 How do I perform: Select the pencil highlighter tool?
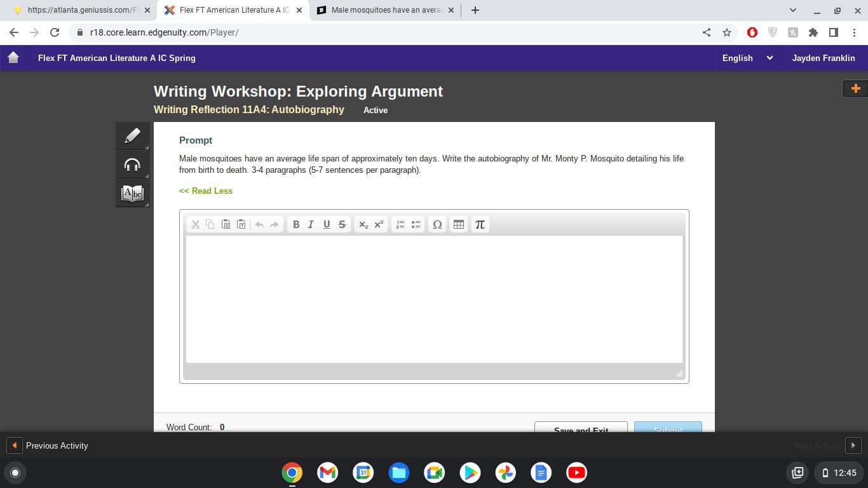tap(132, 135)
